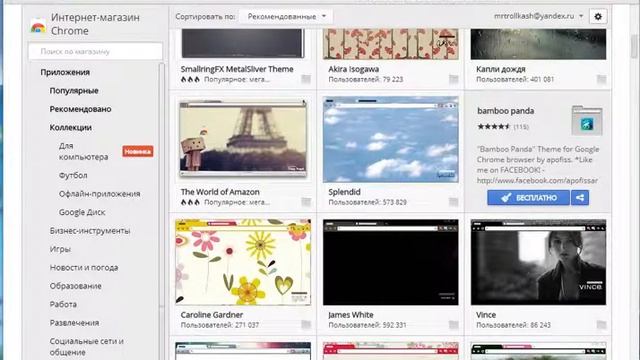Open the Google Диск collection
Image resolution: width=640 pixels, height=360 pixels.
tap(82, 212)
